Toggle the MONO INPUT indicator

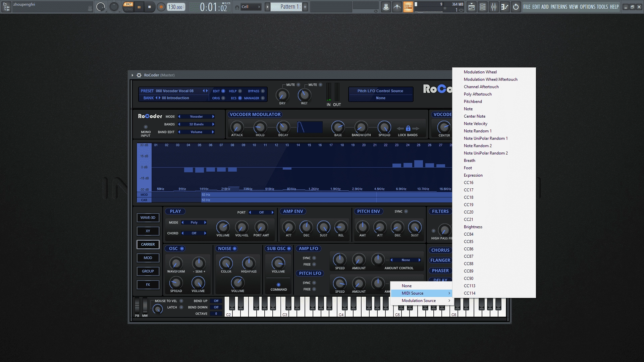[146, 127]
